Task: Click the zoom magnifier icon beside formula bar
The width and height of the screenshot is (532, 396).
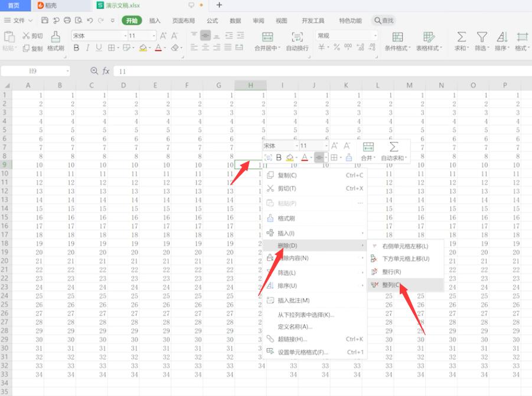Action: [94, 71]
